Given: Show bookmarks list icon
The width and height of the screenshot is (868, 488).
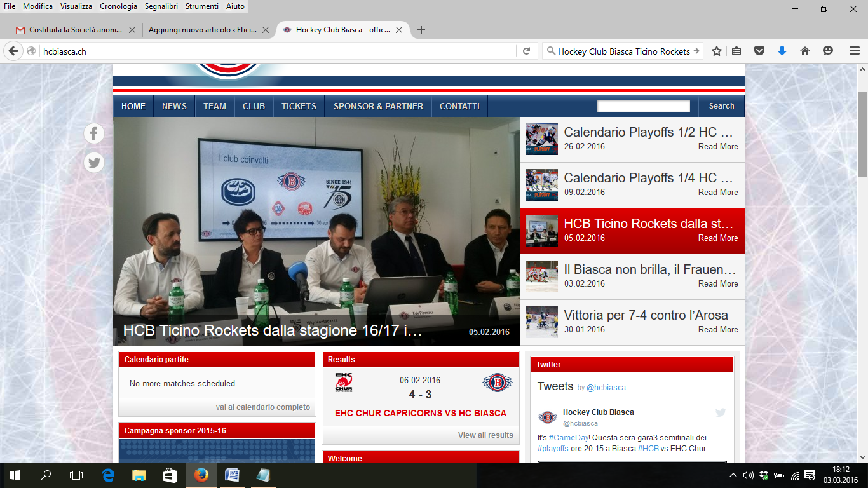Looking at the screenshot, I should tap(736, 51).
